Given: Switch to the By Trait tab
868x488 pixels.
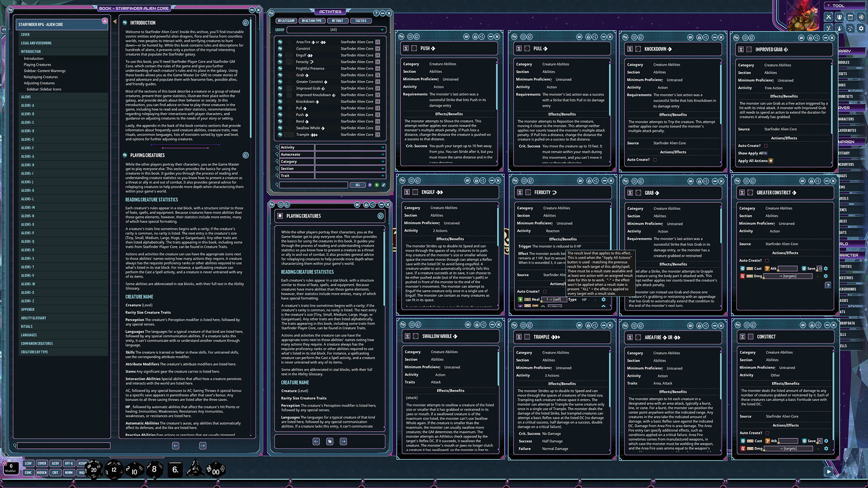Looking at the screenshot, I should [x=337, y=21].
